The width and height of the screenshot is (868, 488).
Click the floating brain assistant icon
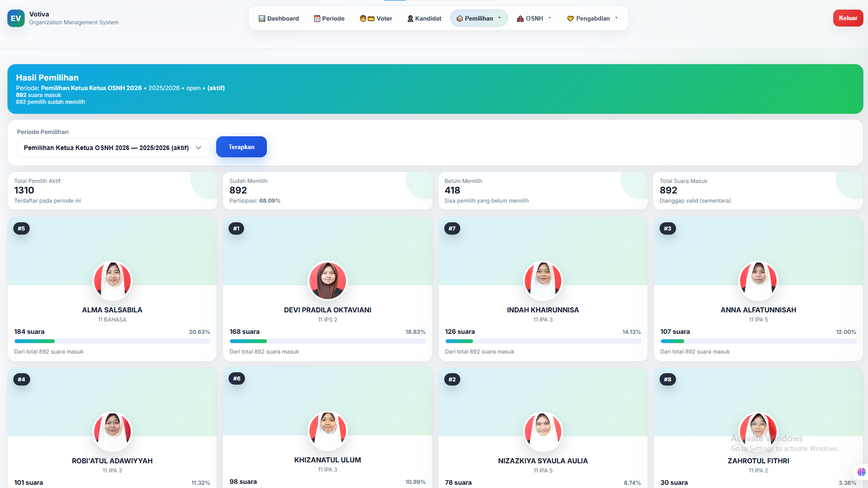861,472
